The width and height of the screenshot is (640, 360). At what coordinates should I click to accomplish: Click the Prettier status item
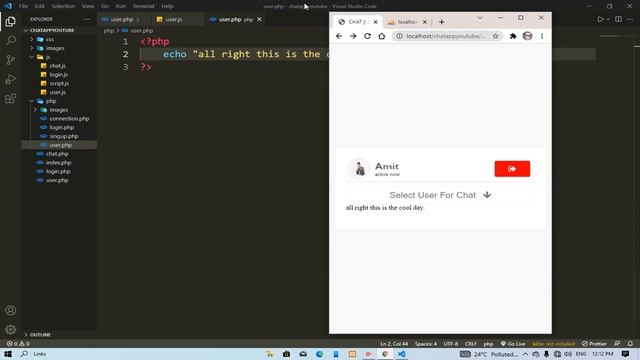[x=594, y=344]
